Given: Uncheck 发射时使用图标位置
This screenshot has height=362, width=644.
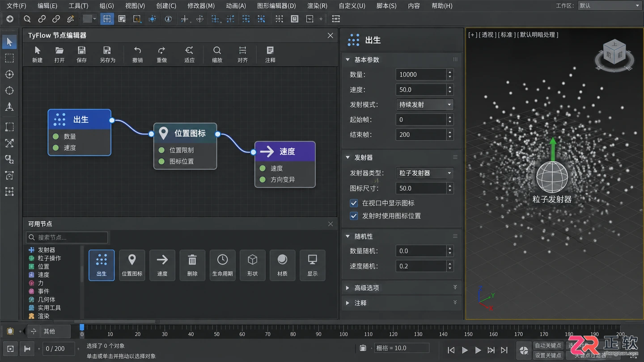Looking at the screenshot, I should click(354, 216).
